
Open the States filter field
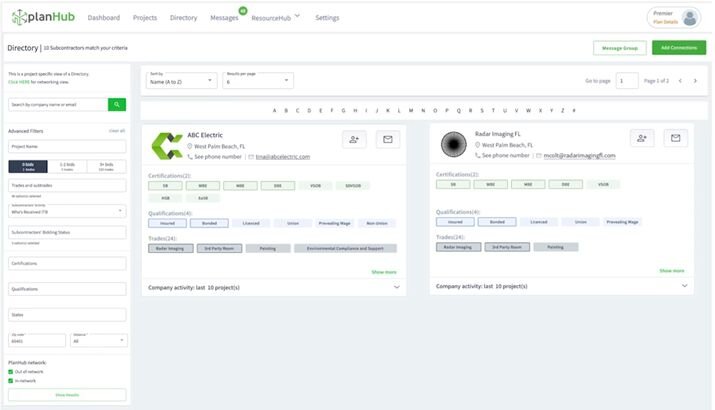coord(67,315)
